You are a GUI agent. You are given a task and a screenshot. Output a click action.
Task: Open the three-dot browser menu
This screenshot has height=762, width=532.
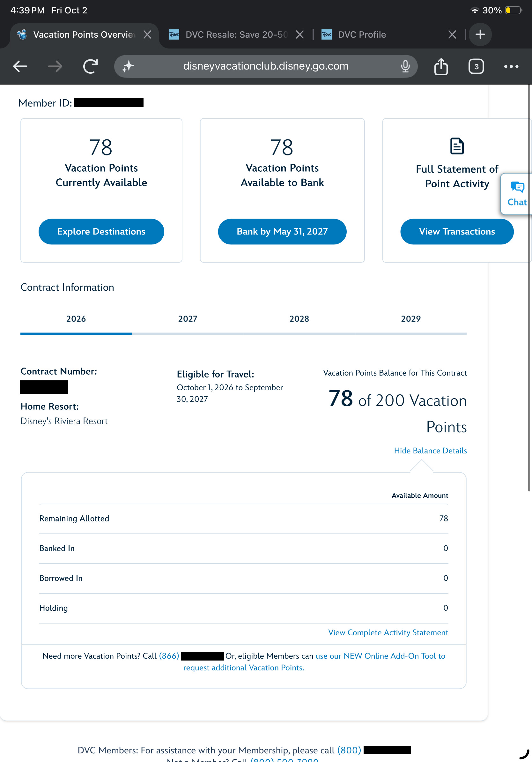coord(511,66)
